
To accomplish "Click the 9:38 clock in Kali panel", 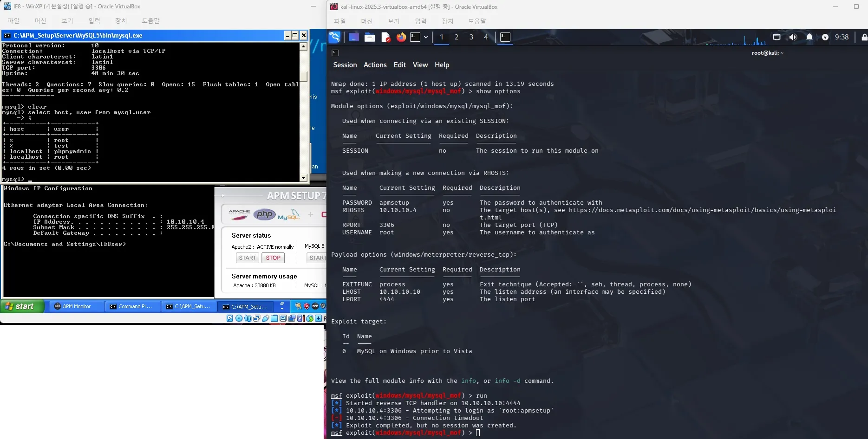I will click(x=842, y=37).
